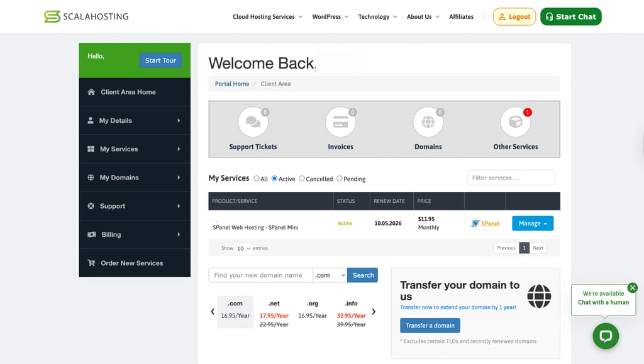The image size is (644, 364).
Task: Expand My Domains sidebar arrow
Action: point(179,177)
